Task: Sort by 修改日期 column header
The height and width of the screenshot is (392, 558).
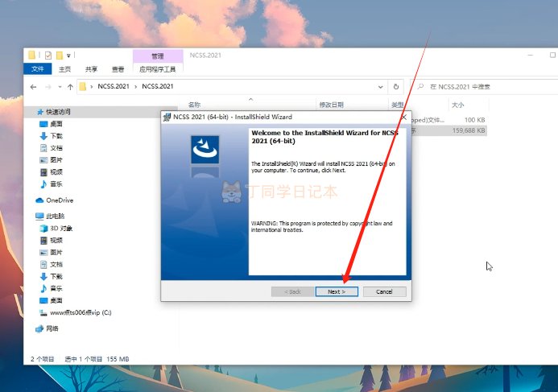Action: [x=331, y=105]
